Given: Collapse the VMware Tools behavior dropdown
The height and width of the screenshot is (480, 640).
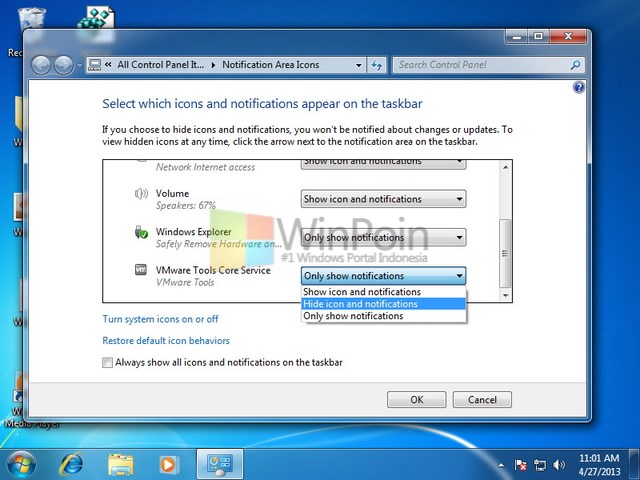Looking at the screenshot, I should click(x=383, y=276).
